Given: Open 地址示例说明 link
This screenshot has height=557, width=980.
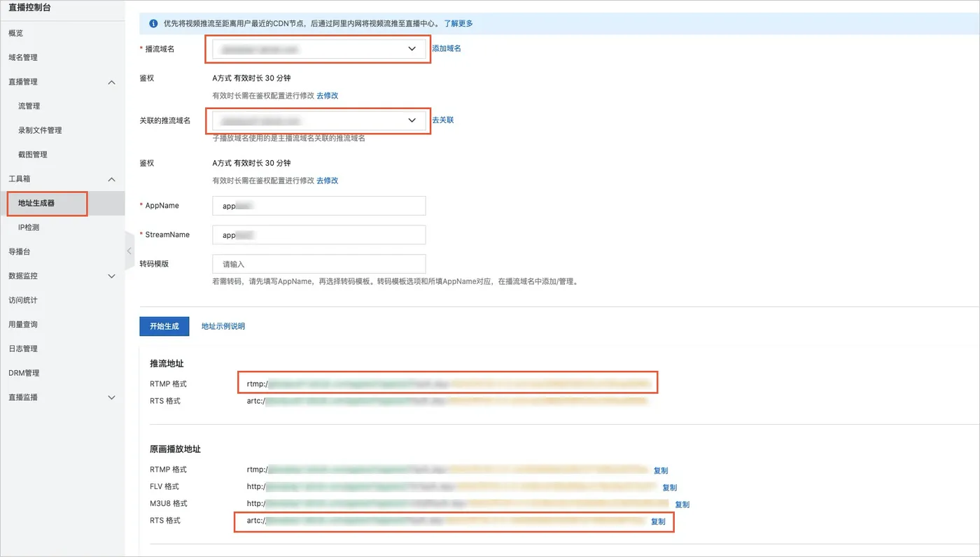Looking at the screenshot, I should point(223,326).
